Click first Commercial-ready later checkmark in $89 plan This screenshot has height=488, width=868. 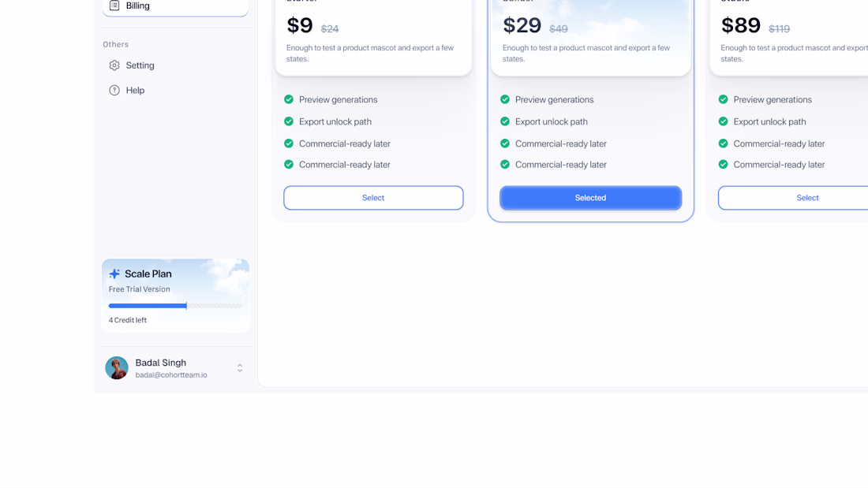pyautogui.click(x=723, y=143)
